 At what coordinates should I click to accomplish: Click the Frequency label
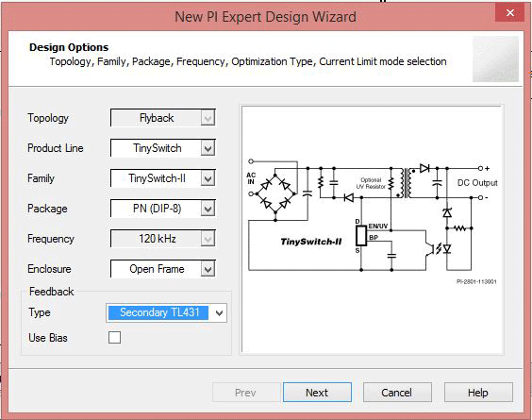point(51,239)
